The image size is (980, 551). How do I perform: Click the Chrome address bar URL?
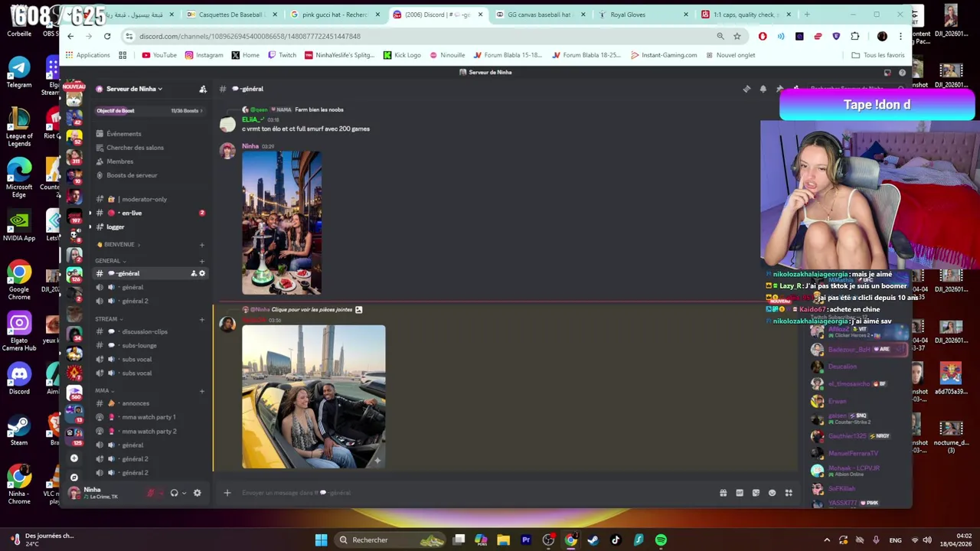[x=250, y=36]
